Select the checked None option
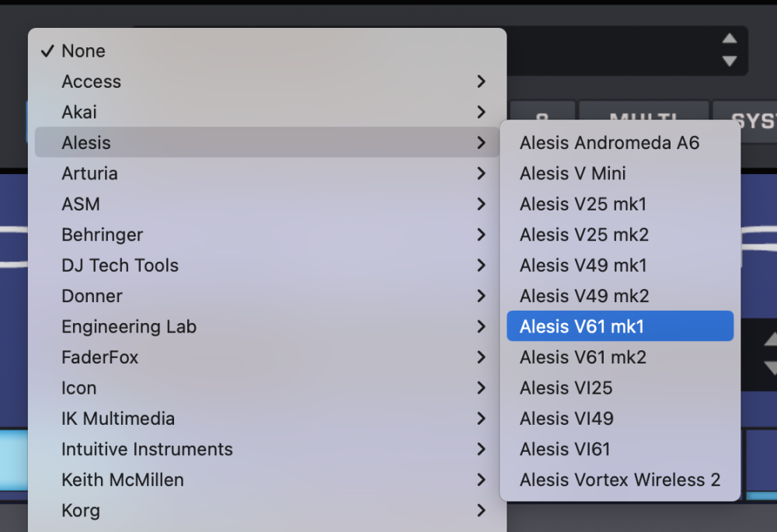 tap(83, 51)
